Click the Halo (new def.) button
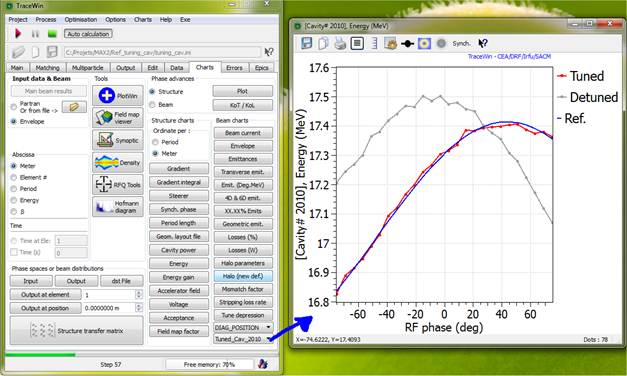 tap(243, 276)
